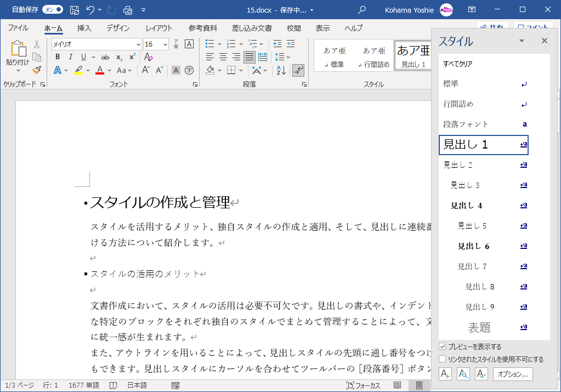Open the 校閲 ribbon tab

[x=293, y=28]
